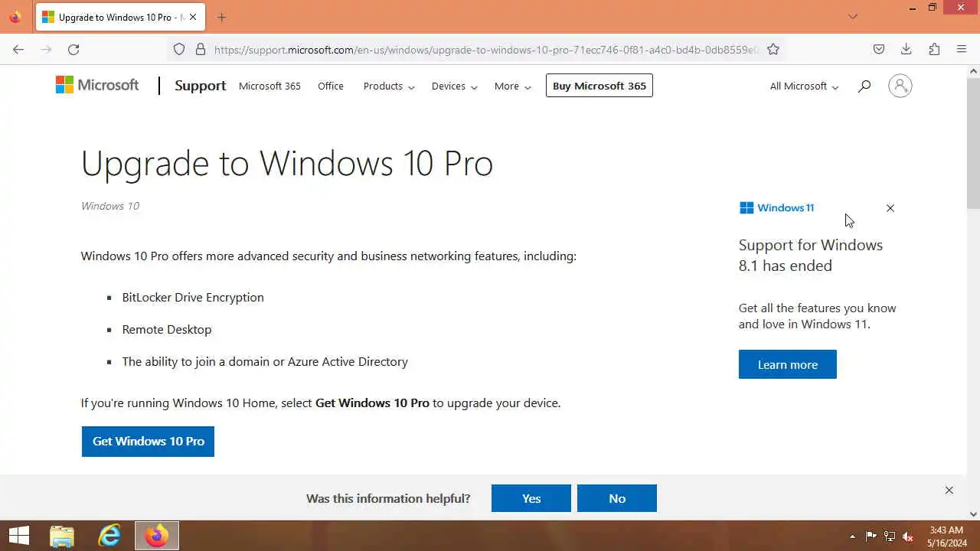
Task: Click the Support for Windows 8.1 has ended text
Action: tap(811, 255)
